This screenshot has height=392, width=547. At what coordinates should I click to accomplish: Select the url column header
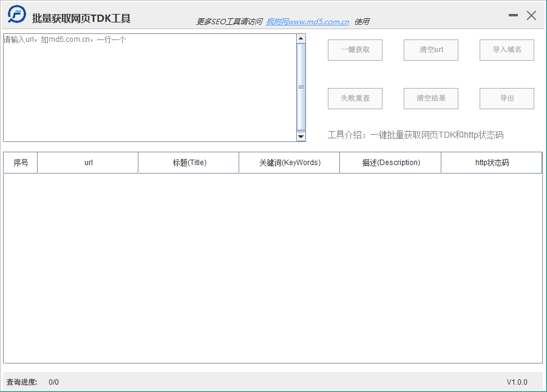88,163
